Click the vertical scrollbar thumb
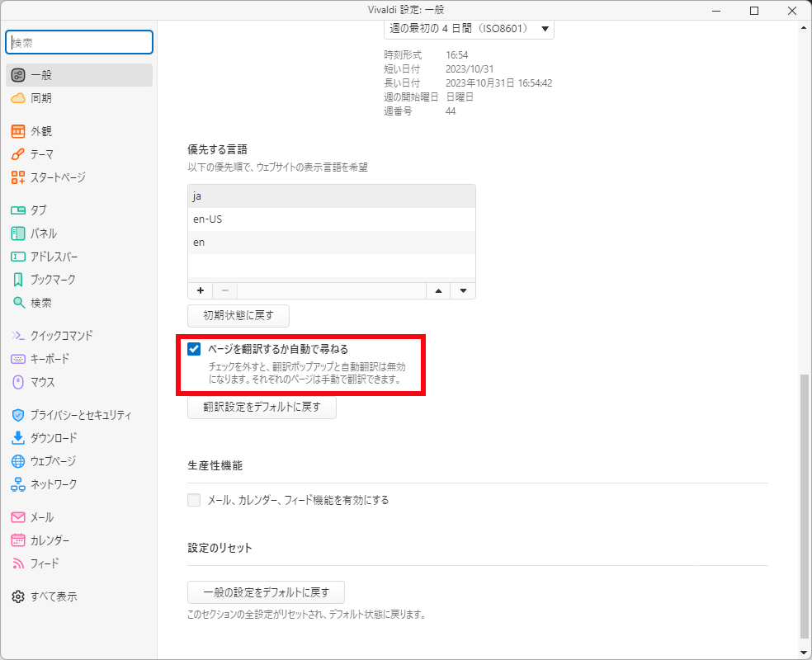The height and width of the screenshot is (660, 812). (x=804, y=507)
